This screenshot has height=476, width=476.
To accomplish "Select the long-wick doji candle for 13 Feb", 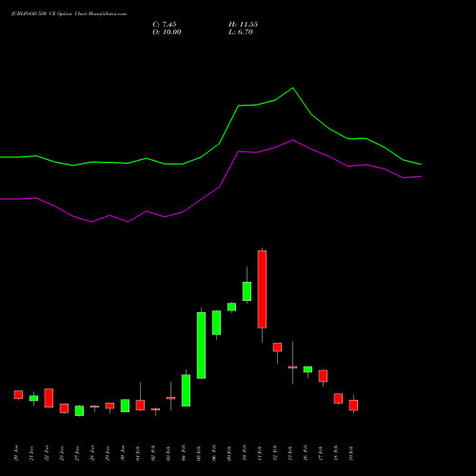I will [x=292, y=367].
